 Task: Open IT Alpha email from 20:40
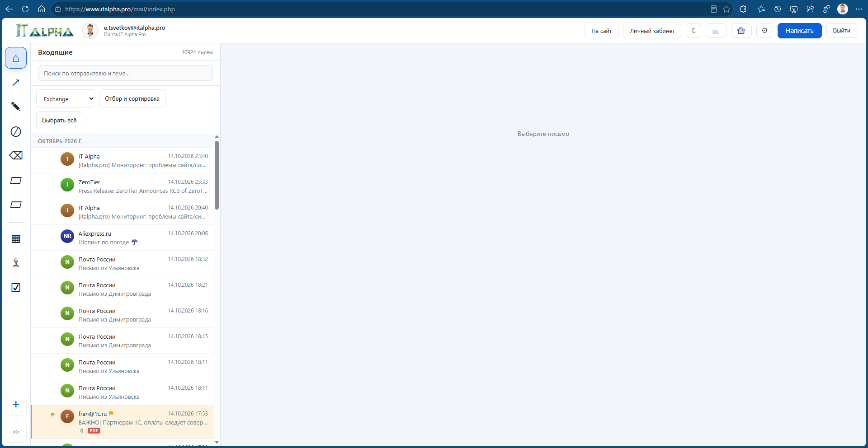pos(122,212)
